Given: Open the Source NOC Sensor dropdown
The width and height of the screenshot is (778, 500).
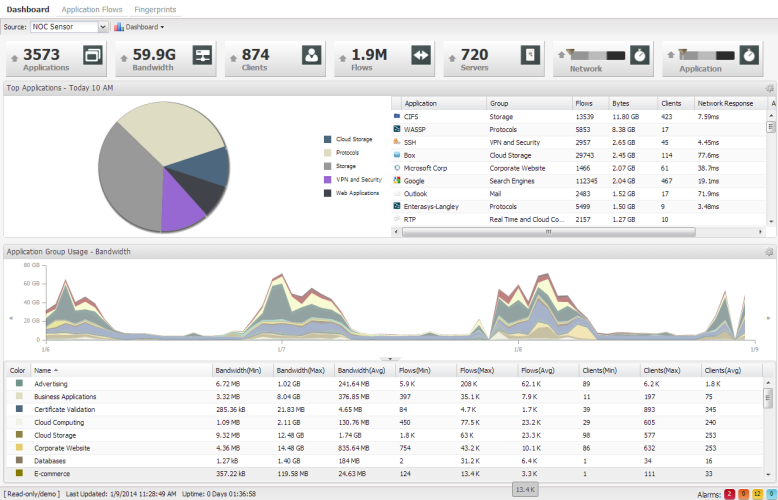Looking at the screenshot, I should [103, 27].
